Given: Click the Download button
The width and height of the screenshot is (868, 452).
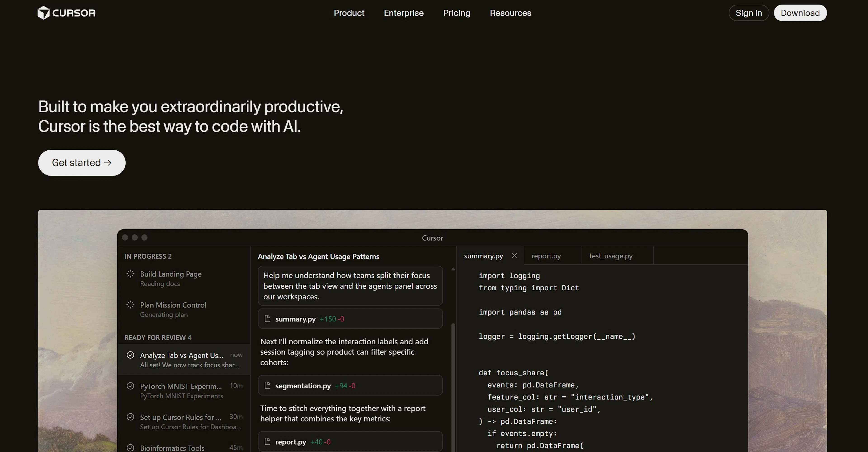Looking at the screenshot, I should (800, 13).
